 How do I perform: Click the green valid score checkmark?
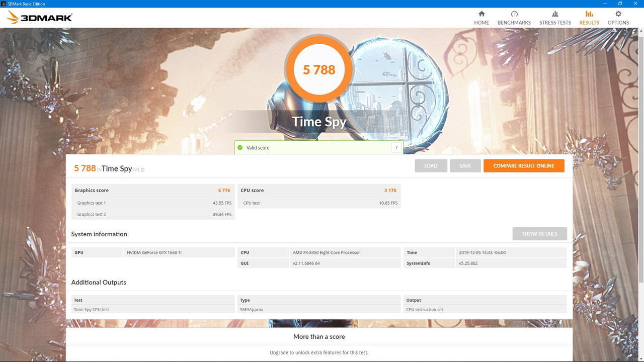pos(240,148)
